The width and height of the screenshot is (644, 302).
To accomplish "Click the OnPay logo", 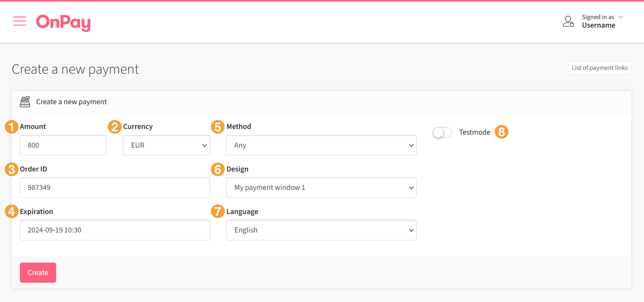I will point(63,23).
